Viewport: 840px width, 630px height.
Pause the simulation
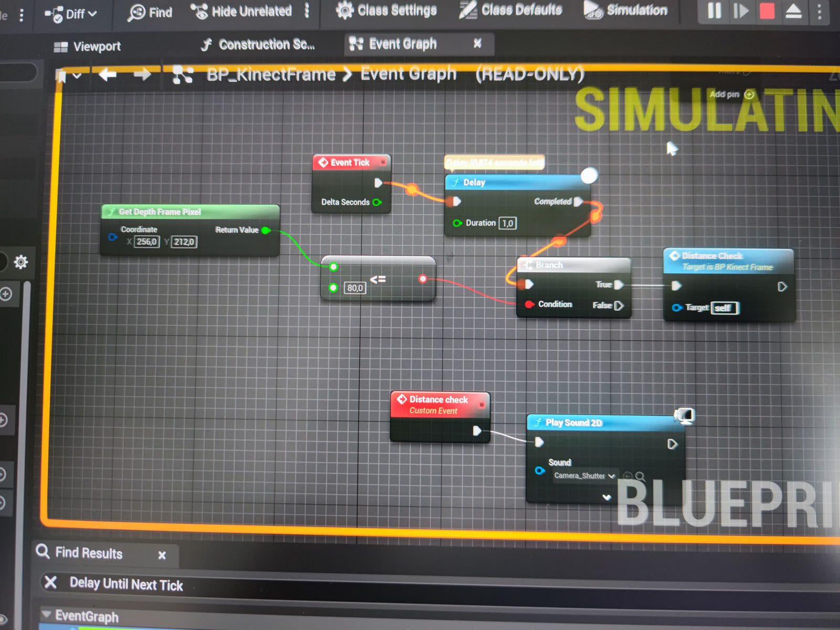[x=714, y=10]
